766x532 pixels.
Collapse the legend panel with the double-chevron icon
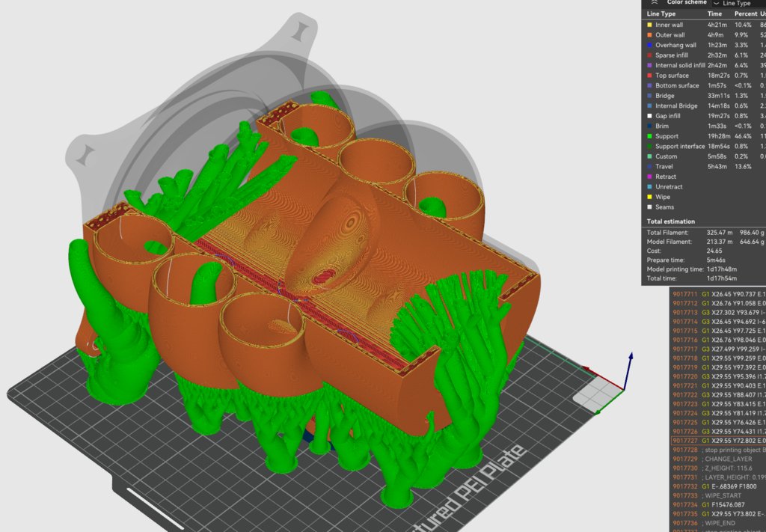[x=654, y=2]
